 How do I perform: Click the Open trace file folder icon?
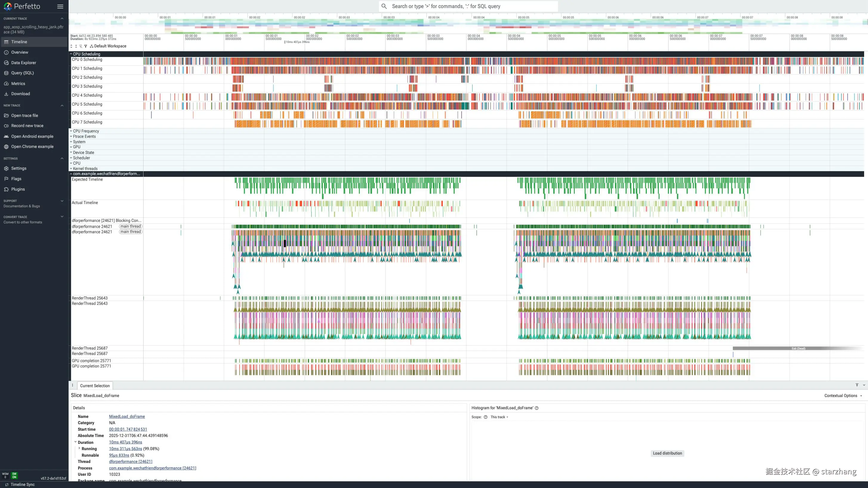(x=6, y=115)
